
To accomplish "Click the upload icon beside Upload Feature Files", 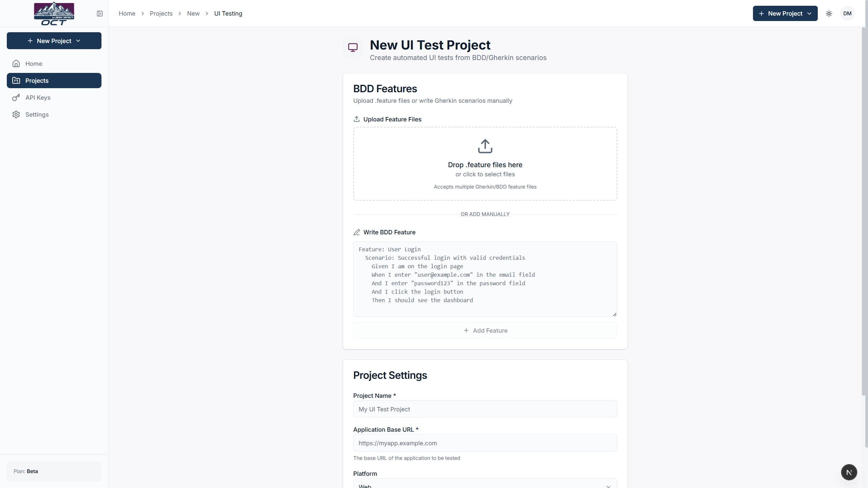I will [357, 119].
